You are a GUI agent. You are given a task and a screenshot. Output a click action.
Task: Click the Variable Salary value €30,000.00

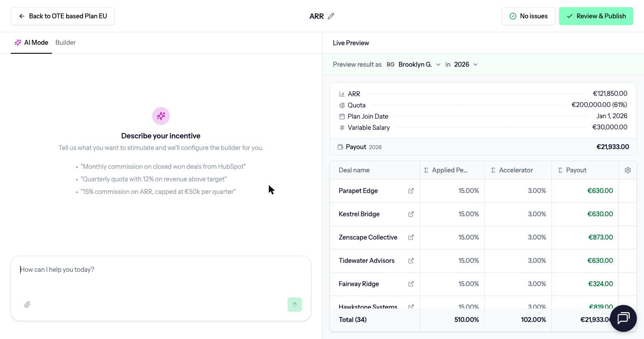[610, 127]
